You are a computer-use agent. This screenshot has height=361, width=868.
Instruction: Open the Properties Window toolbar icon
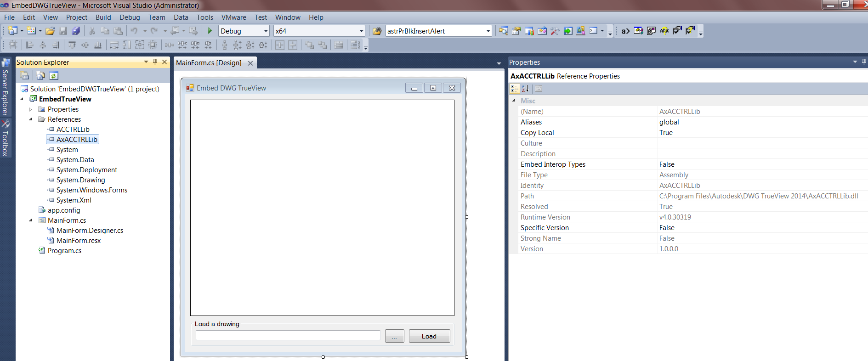coord(516,31)
